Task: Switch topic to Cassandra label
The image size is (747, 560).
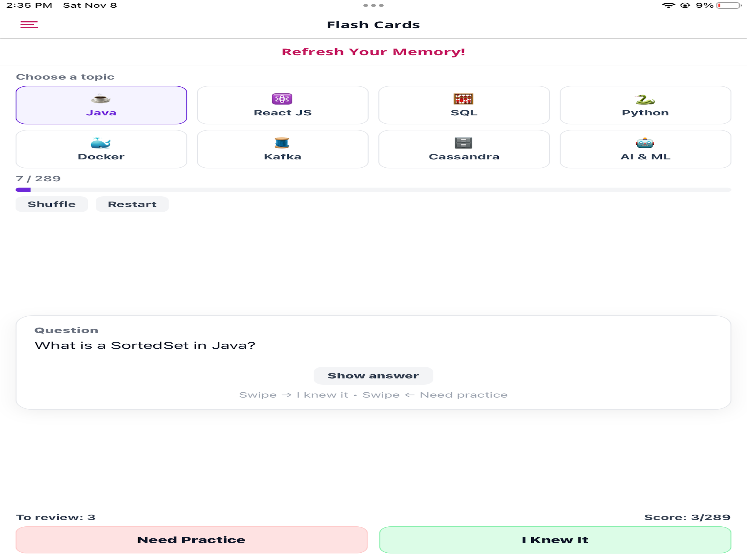Action: [x=464, y=157]
